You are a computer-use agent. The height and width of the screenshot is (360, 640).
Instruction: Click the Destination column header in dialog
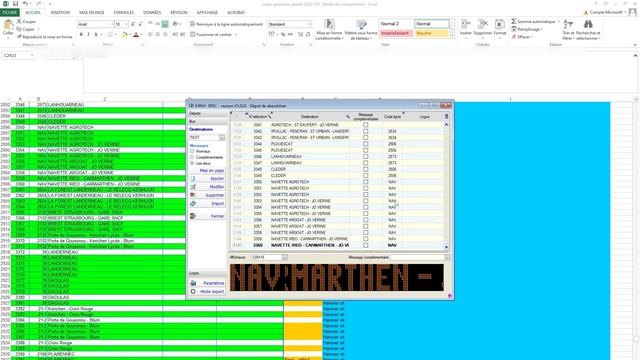pyautogui.click(x=309, y=117)
